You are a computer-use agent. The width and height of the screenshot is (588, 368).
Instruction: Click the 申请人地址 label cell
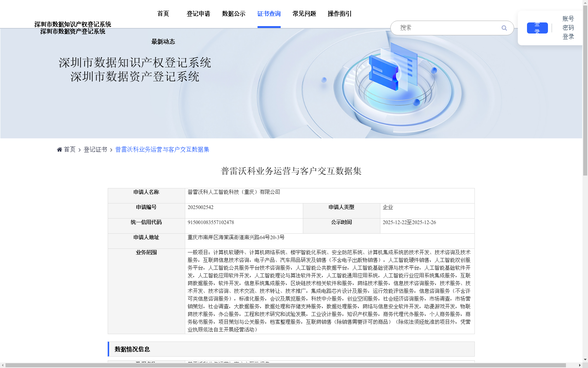146,241
